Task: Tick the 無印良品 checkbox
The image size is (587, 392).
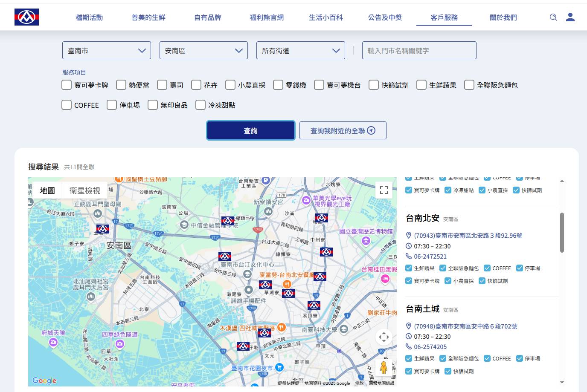Action: [153, 105]
